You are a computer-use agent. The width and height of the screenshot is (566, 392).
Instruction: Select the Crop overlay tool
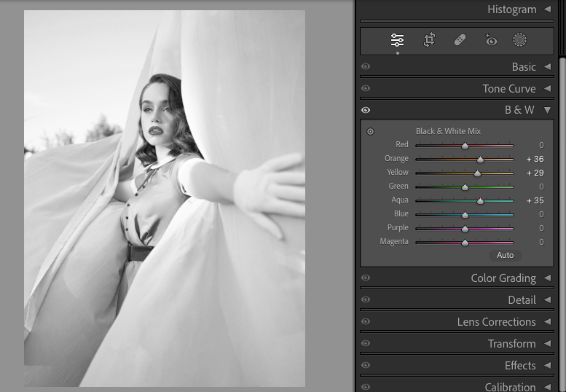(x=429, y=40)
